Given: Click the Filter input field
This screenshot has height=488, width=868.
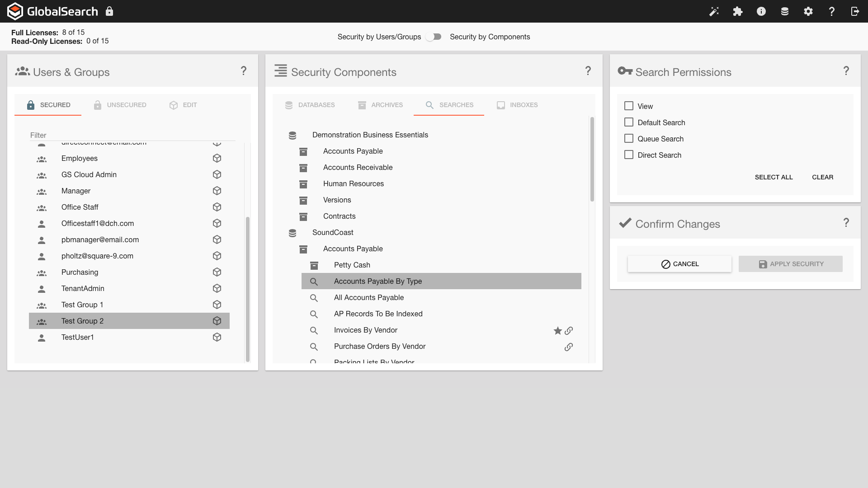Looking at the screenshot, I should tap(131, 135).
